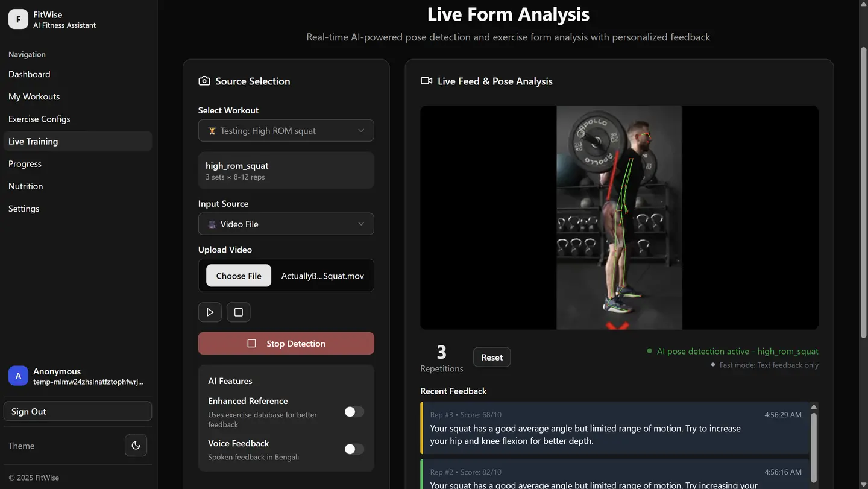Click the video camera icon beside Live Feed
Screen dimensions: 868x489
pyautogui.click(x=427, y=80)
